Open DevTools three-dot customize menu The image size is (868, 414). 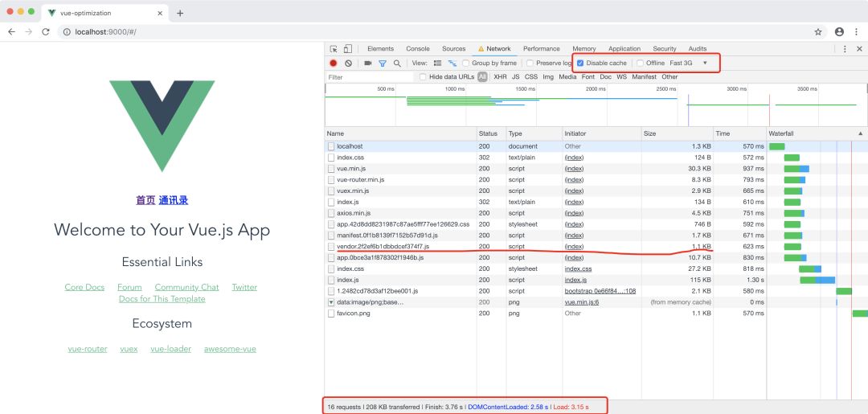(845, 49)
